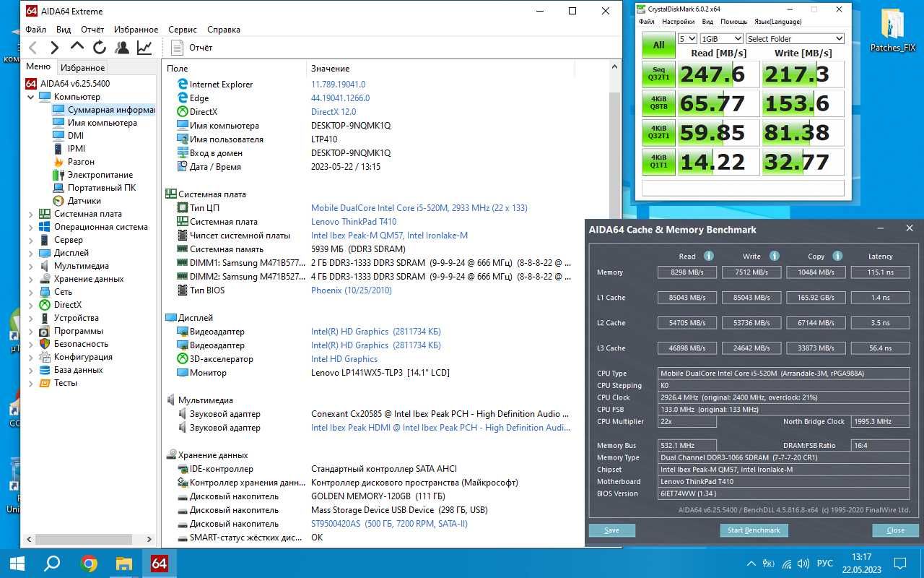Open Настройки menu in CrystalDiskMark

pos(678,22)
